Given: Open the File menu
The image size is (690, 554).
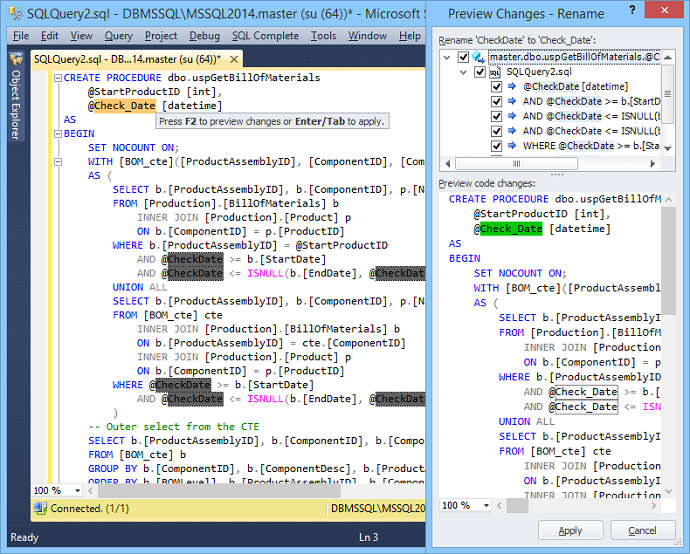Looking at the screenshot, I should pyautogui.click(x=21, y=36).
